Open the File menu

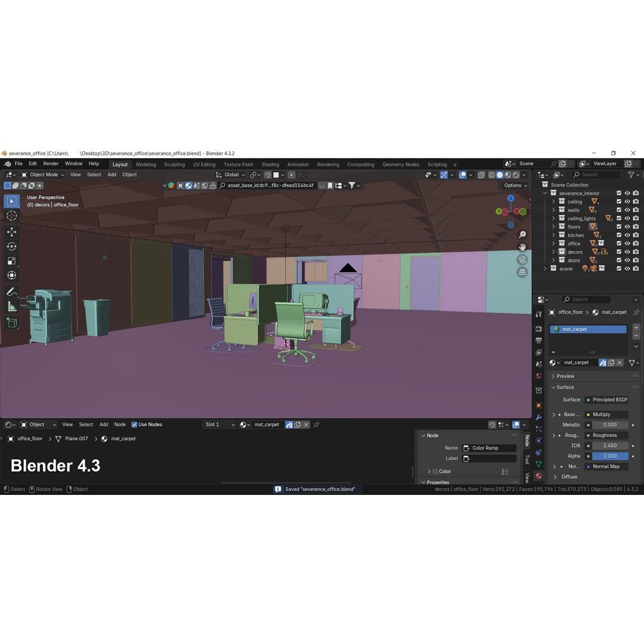pos(18,164)
